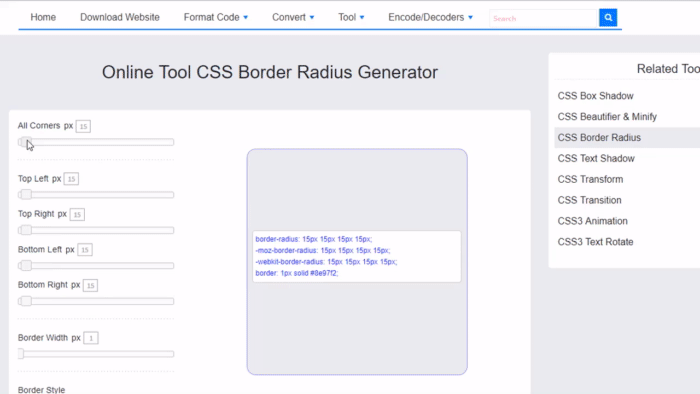The height and width of the screenshot is (394, 700).
Task: Select the All Corners px value box
Action: point(83,126)
